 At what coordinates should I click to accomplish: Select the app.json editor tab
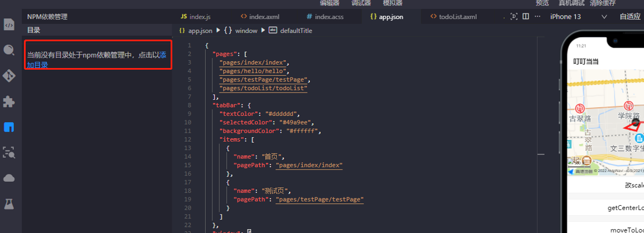tap(386, 17)
